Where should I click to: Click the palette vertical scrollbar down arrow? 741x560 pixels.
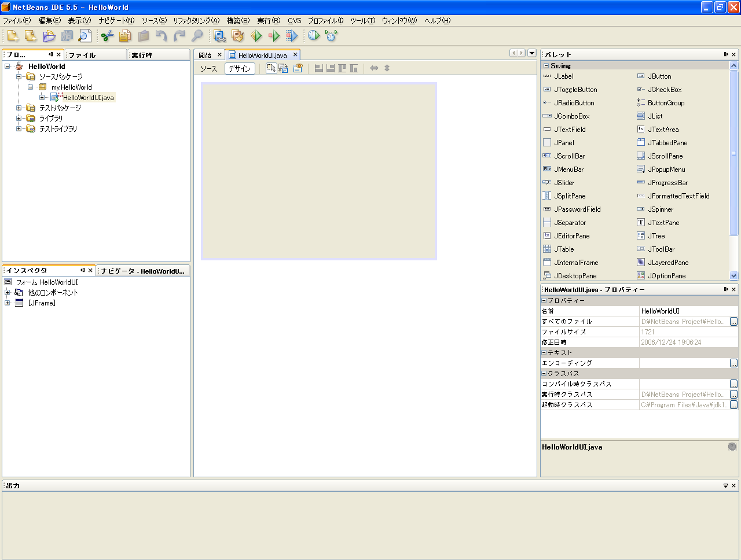click(x=733, y=276)
